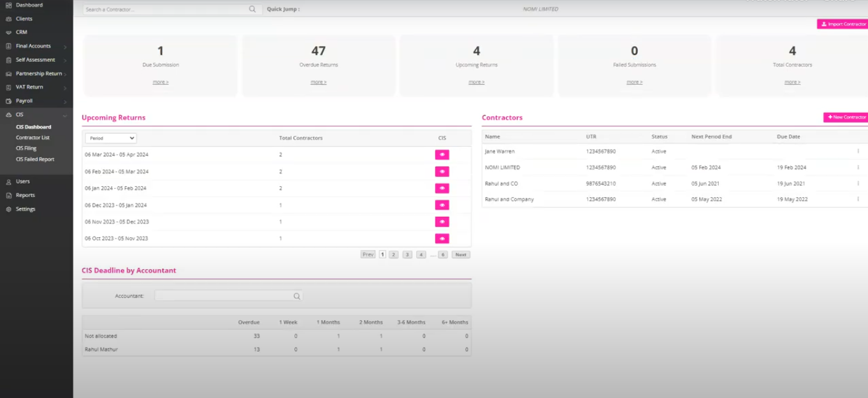This screenshot has height=398, width=868.
Task: View return 06 Nov 2023 - 05 Dec 2023
Action: pos(442,222)
